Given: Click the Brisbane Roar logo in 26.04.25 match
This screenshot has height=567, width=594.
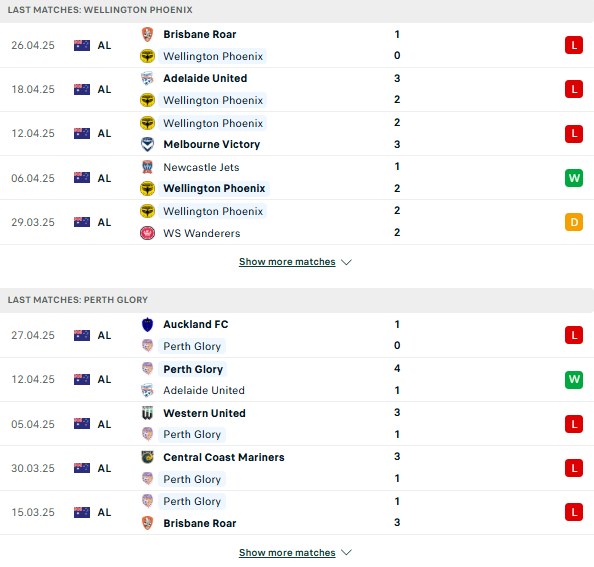Looking at the screenshot, I should pos(147,34).
